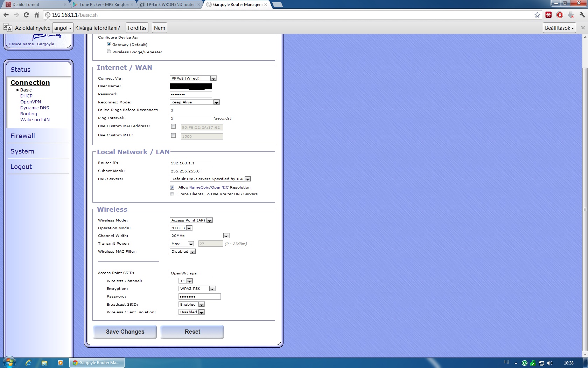588x368 pixels.
Task: Open the Operation Mode N+G+B dropdown
Action: (x=181, y=228)
